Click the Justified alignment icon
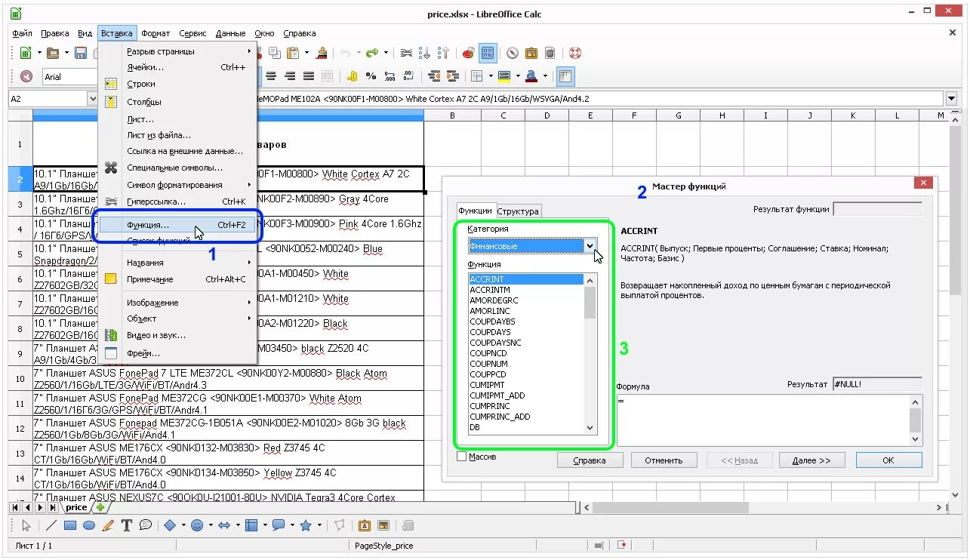 308,76
